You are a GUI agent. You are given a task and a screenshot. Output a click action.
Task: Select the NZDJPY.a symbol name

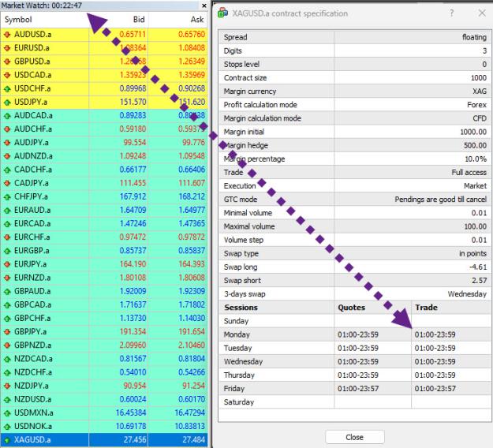32,386
